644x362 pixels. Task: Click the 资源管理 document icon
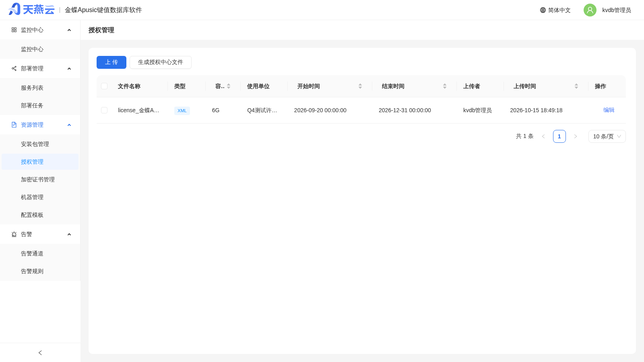pos(14,125)
